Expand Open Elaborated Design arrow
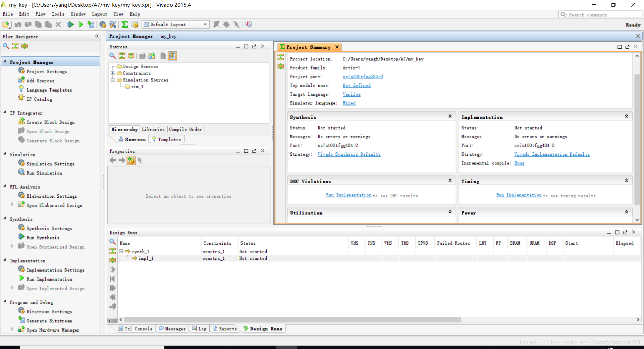 pyautogui.click(x=12, y=204)
